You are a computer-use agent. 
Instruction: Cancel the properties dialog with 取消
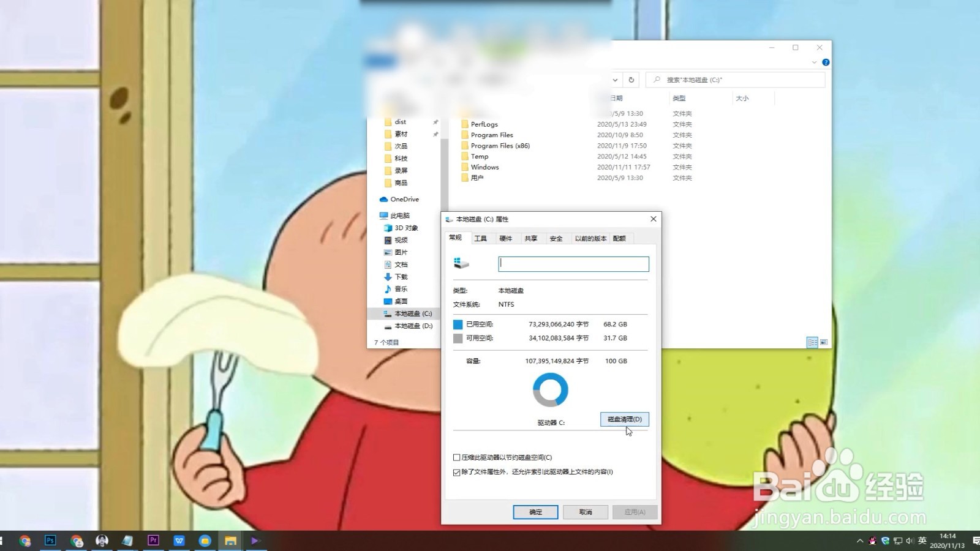(x=586, y=512)
